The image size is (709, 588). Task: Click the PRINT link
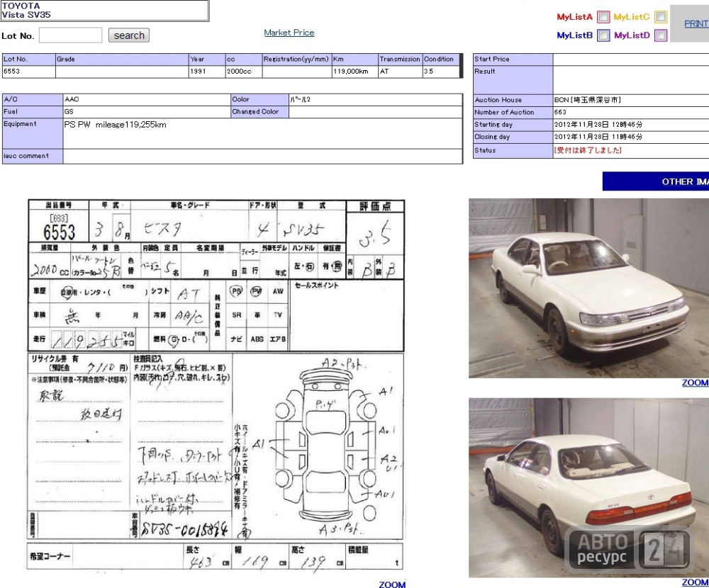pos(696,23)
